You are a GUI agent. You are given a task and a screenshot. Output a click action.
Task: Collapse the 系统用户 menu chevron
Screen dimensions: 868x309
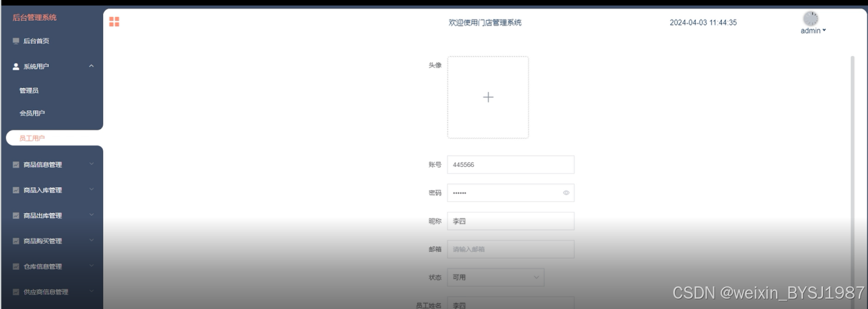coord(91,66)
